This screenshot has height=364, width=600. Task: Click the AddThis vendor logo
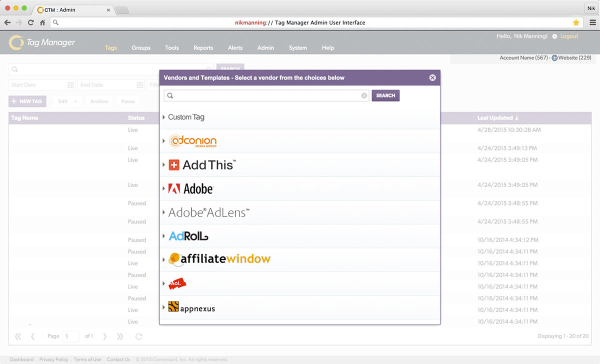(202, 165)
